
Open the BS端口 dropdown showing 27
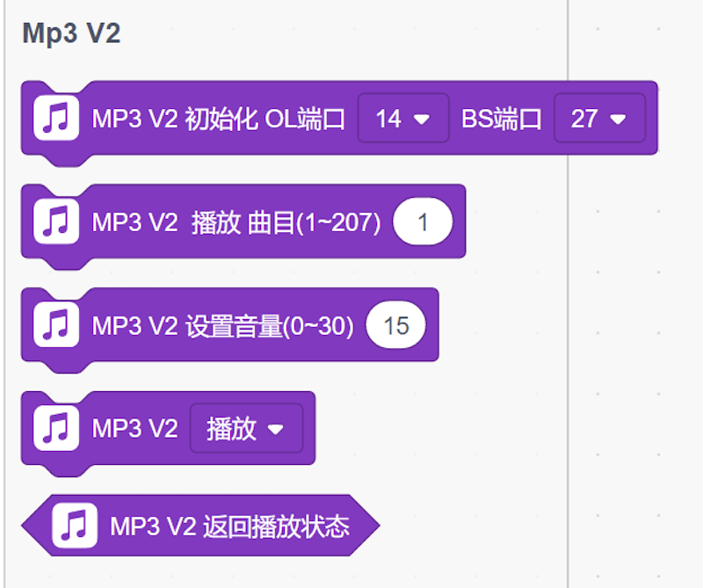[600, 118]
